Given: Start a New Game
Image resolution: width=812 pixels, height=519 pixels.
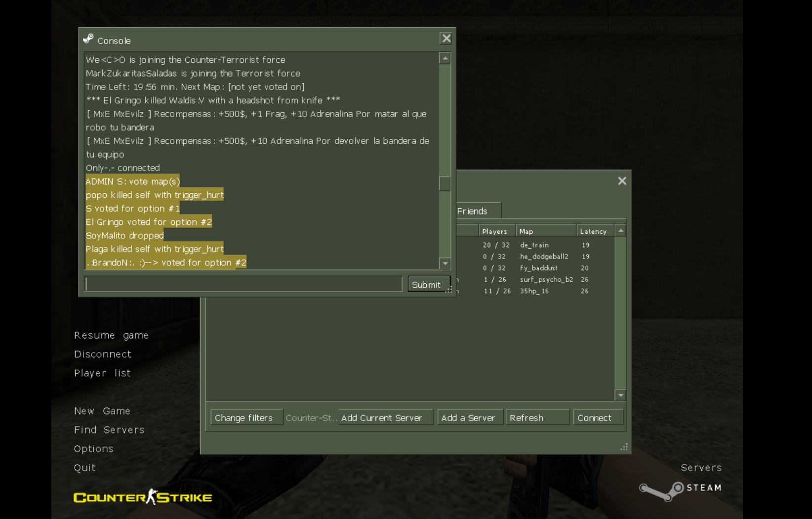Looking at the screenshot, I should point(102,411).
